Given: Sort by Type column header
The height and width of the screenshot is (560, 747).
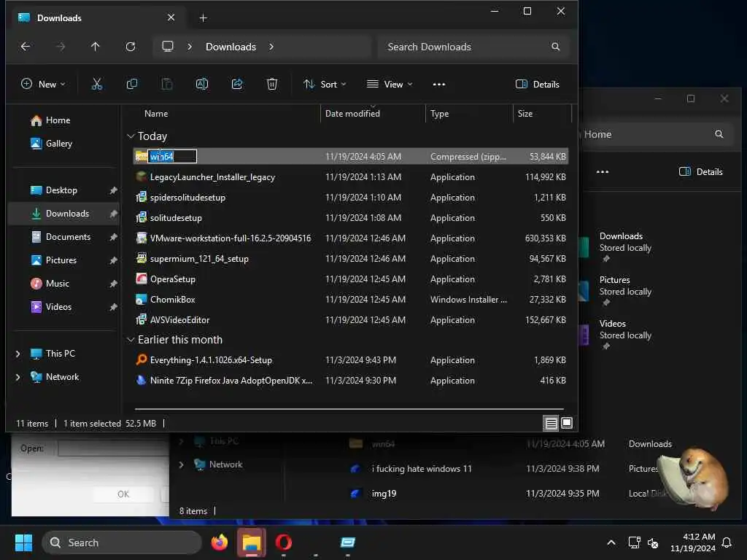Looking at the screenshot, I should coord(439,114).
